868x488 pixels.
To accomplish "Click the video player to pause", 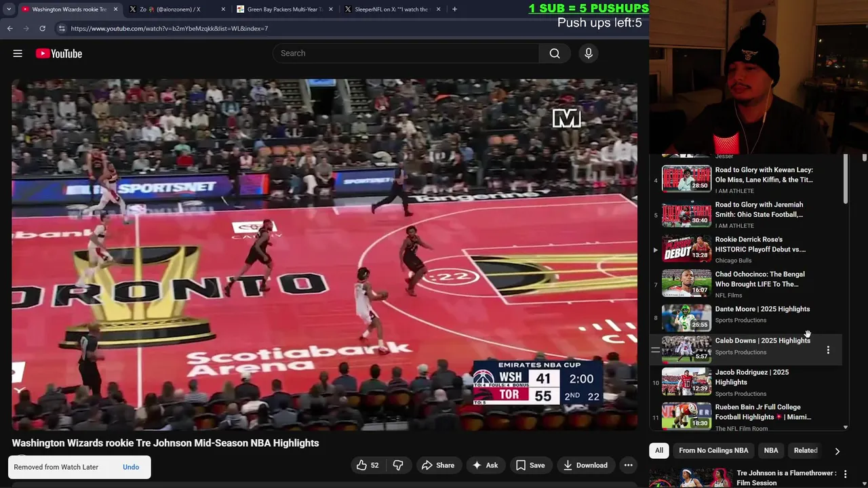I will tap(324, 255).
